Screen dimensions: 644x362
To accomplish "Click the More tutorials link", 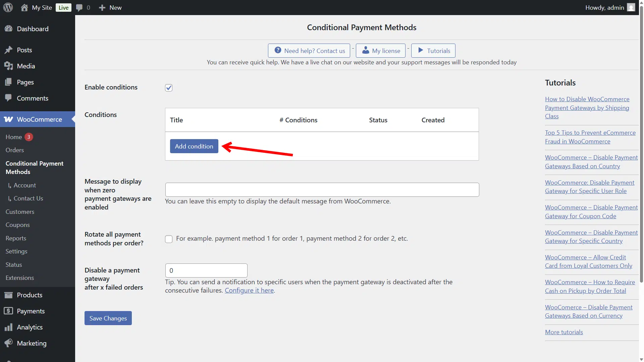I will [564, 332].
